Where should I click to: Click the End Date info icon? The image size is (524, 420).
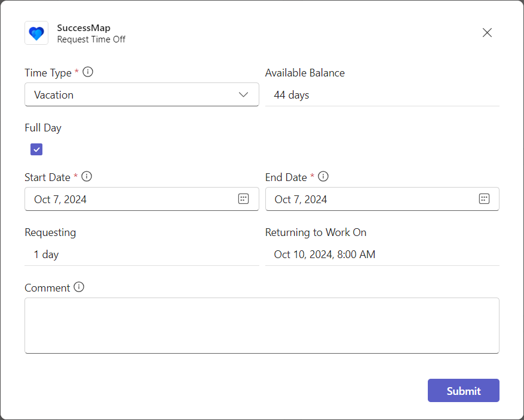(323, 176)
